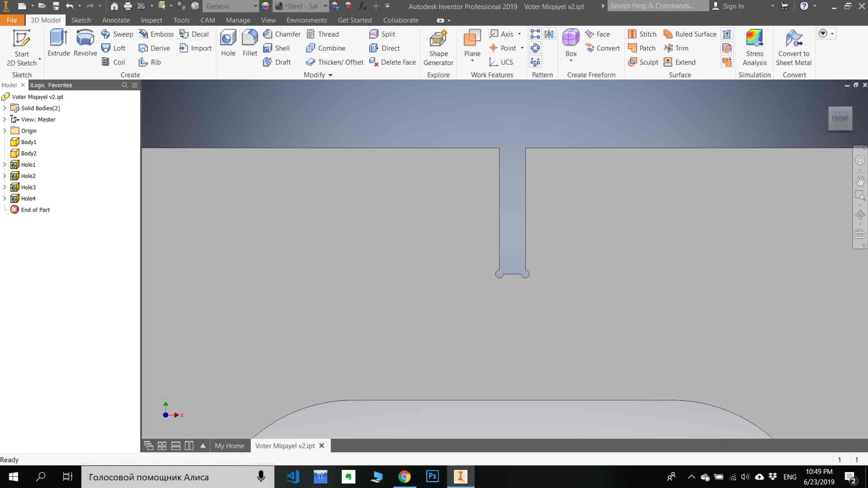Select the Pan hand tool in navigation bar

click(x=860, y=181)
